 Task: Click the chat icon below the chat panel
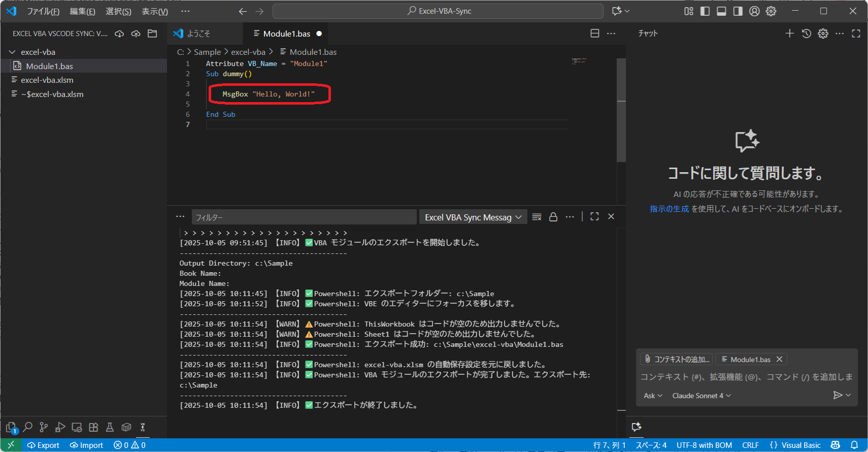(637, 427)
